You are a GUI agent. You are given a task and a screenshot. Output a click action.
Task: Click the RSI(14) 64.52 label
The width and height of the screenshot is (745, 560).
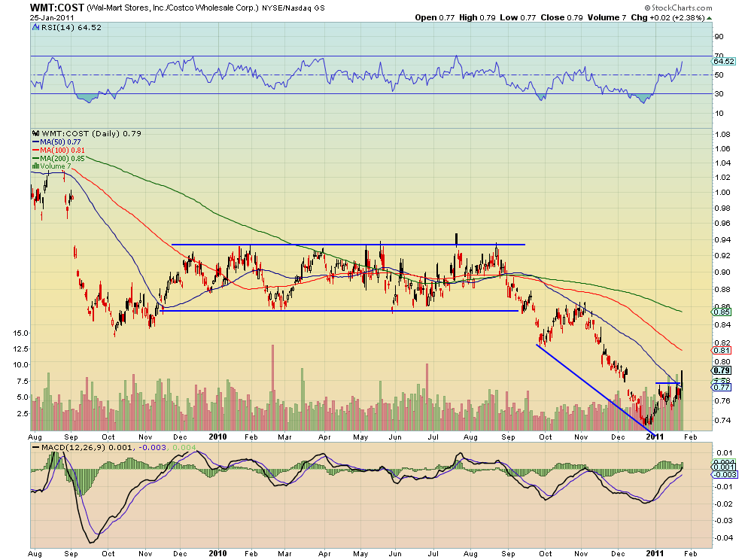point(71,28)
